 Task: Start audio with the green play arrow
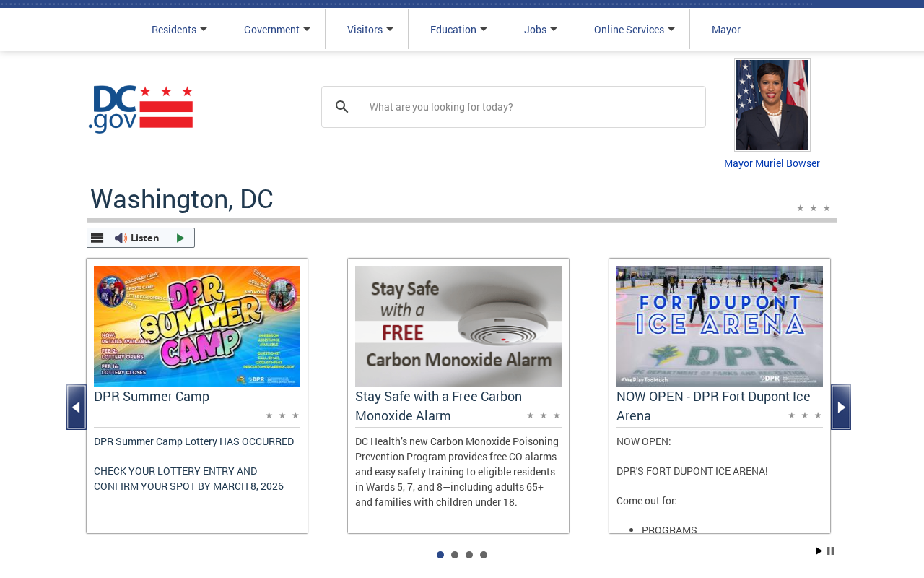[180, 238]
